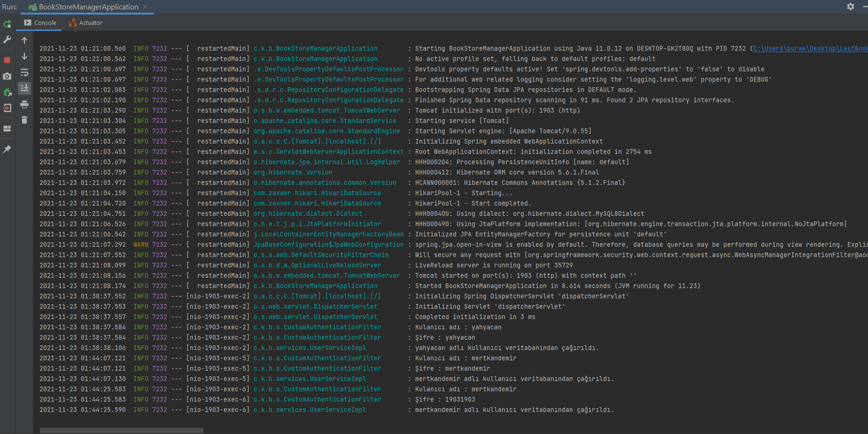Screen dimensions: 868x434
Task: Click the 'org.hibernate.dialect.Dialect' logger name
Action: 308,213
